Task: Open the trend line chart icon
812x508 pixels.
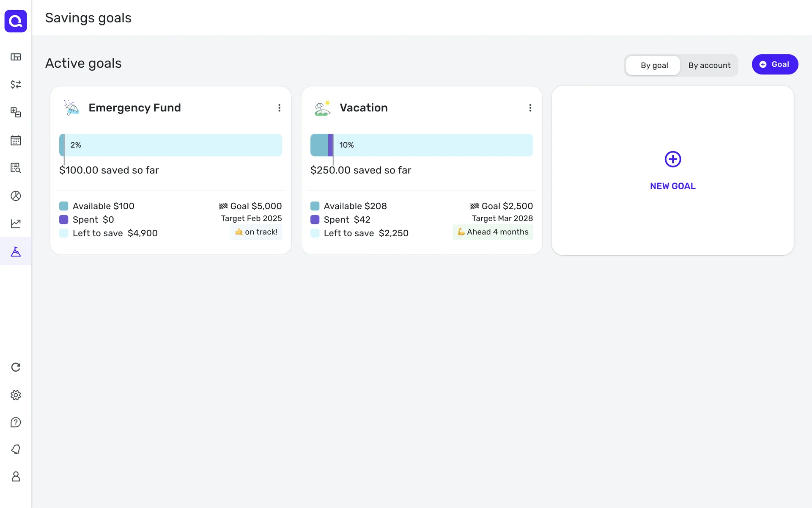Action: click(16, 224)
